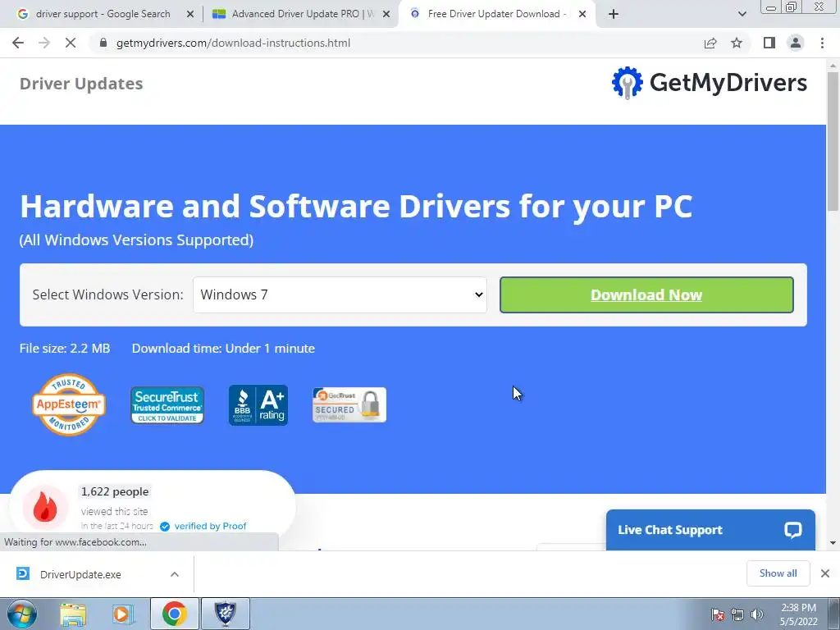Open the Windows Start menu
The width and height of the screenshot is (840, 630).
pyautogui.click(x=21, y=614)
